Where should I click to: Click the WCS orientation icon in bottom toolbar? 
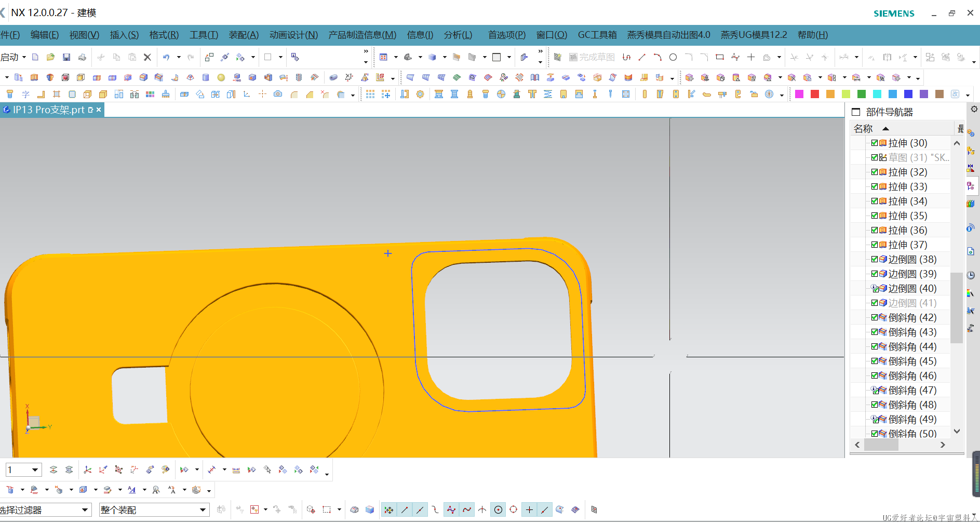coord(87,469)
